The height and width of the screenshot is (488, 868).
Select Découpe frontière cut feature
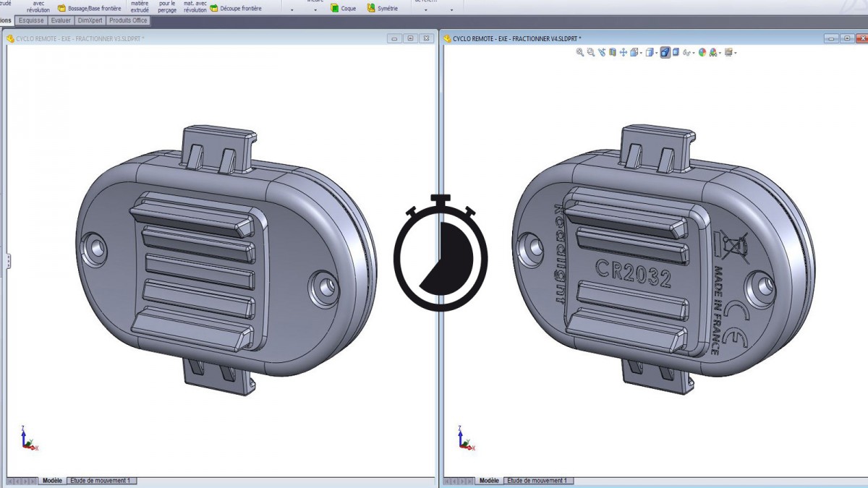coord(214,9)
